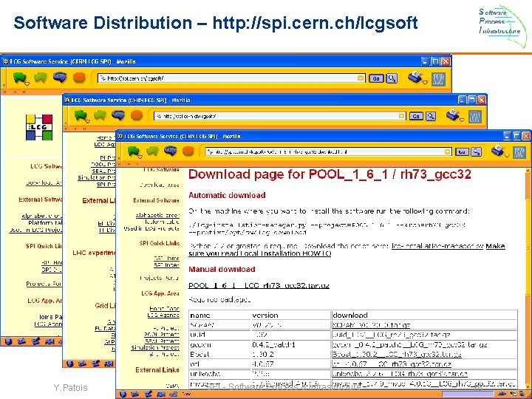Open URL history dropdown in front window
Image resolution: width=532 pixels, height=399 pixels.
pos(448,151)
